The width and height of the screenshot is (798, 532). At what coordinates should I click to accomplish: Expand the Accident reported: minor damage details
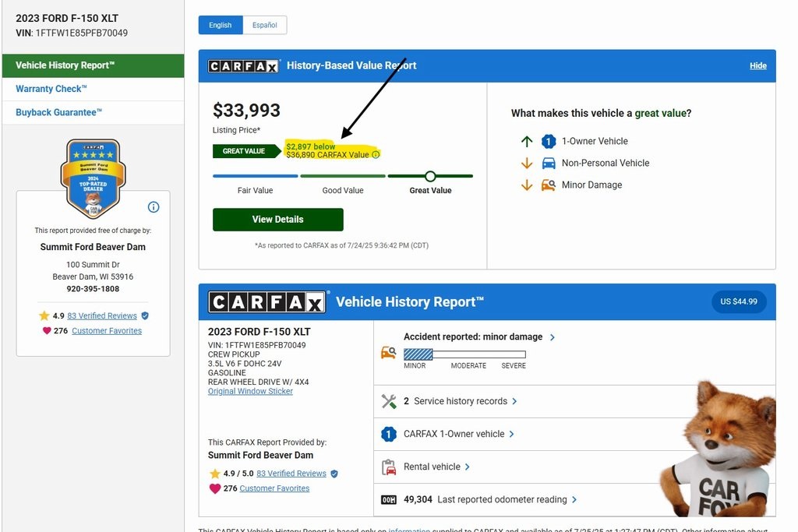[x=553, y=337]
